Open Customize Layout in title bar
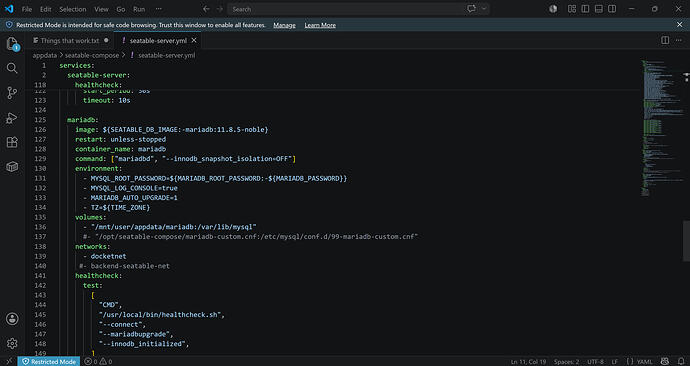Screen dimensions: 690x366 pyautogui.click(x=572, y=9)
